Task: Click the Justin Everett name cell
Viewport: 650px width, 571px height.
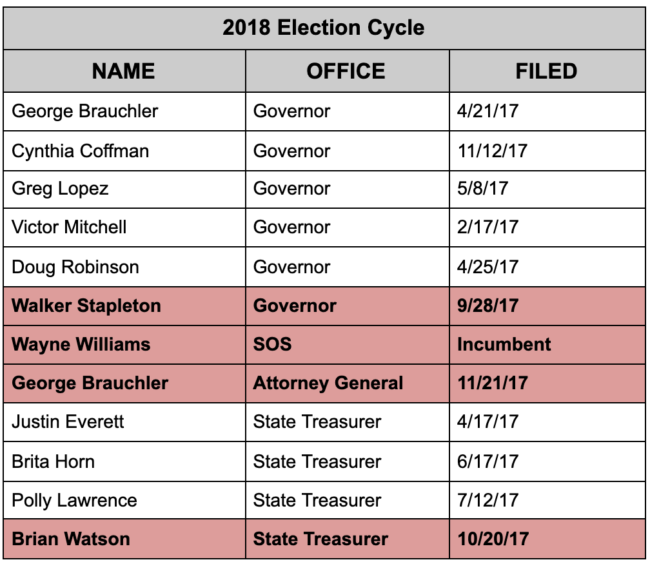Action: pos(68,422)
